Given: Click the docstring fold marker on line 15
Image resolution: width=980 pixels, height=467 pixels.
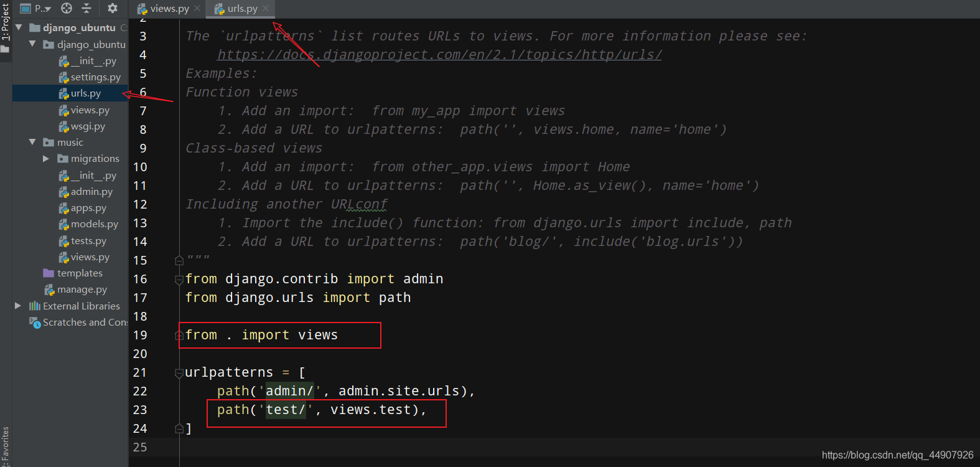Looking at the screenshot, I should click(179, 260).
